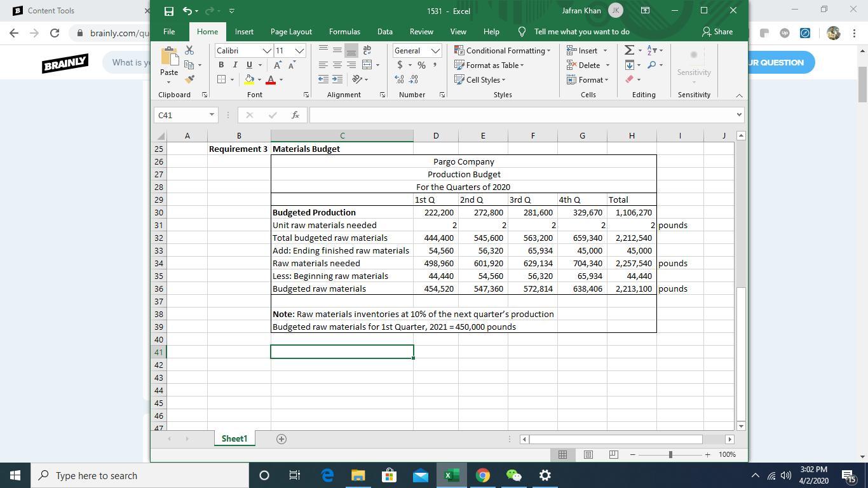This screenshot has height=488, width=868.
Task: Click inside the formula bar input
Action: (521, 115)
